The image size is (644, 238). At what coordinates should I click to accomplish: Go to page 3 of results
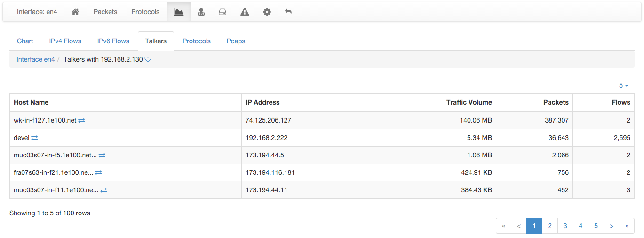coord(565,226)
